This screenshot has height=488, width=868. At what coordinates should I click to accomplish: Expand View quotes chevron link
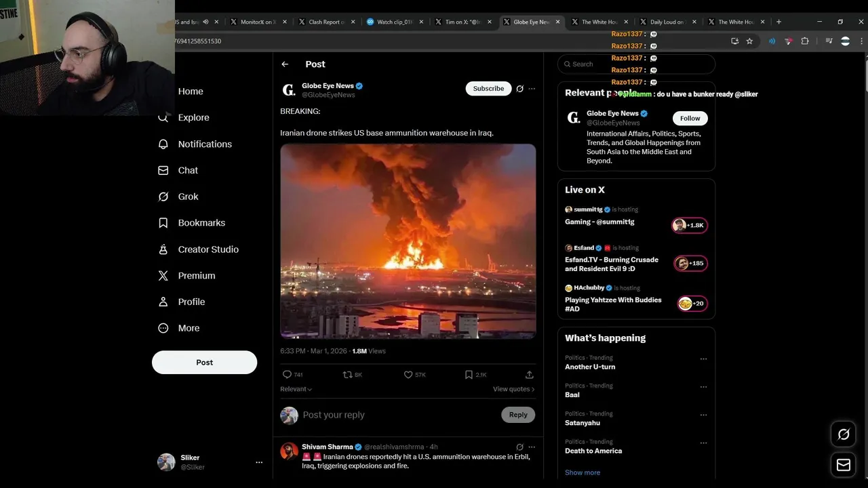[514, 389]
